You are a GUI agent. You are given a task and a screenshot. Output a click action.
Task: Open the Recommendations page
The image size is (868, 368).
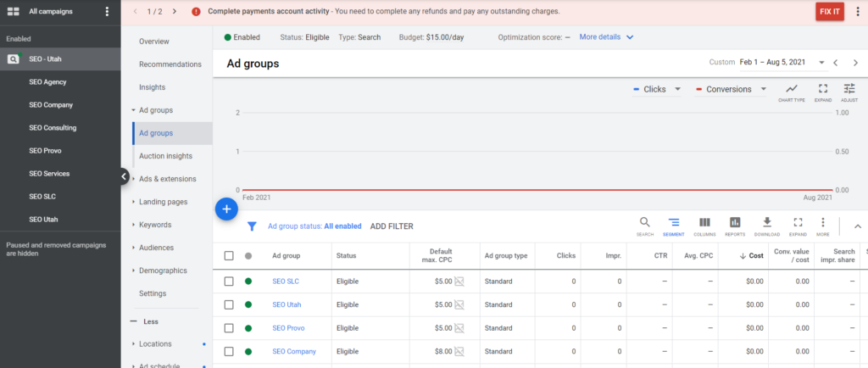click(x=170, y=64)
